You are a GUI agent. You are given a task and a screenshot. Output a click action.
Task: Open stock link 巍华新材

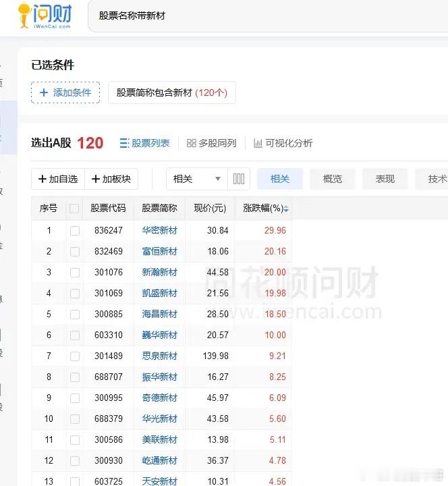coord(159,335)
